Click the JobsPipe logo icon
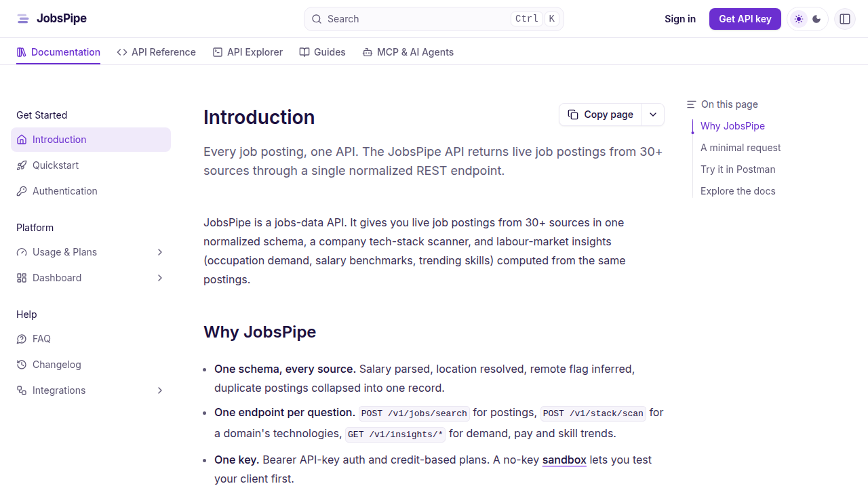 [x=23, y=19]
